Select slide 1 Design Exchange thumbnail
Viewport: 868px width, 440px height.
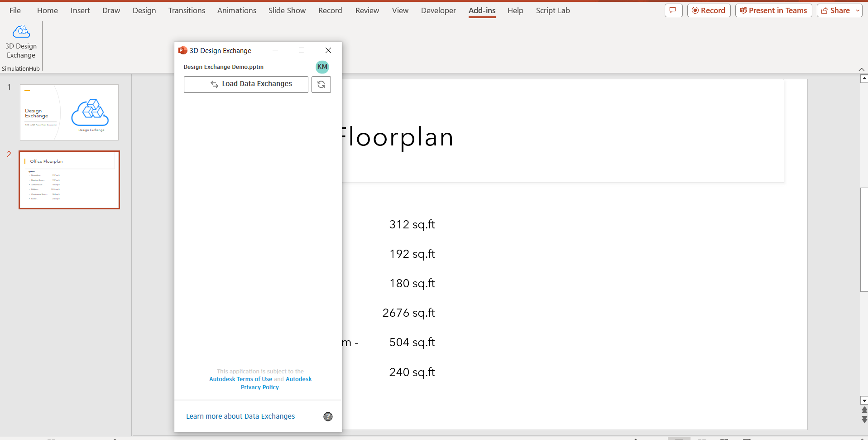69,112
